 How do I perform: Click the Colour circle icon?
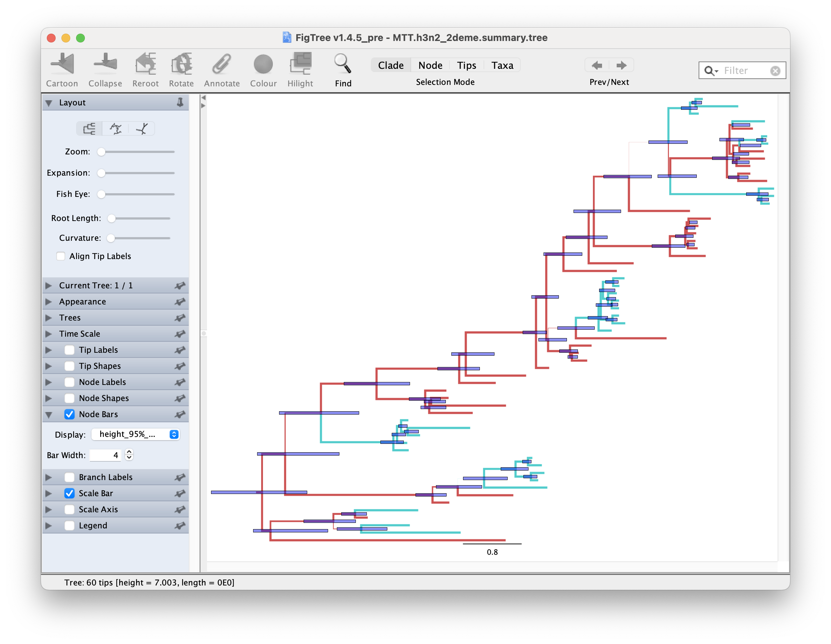coord(263,64)
